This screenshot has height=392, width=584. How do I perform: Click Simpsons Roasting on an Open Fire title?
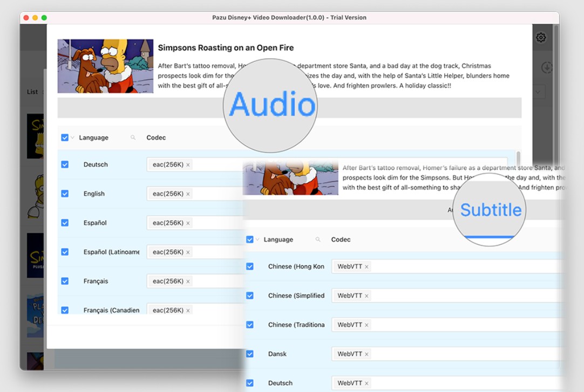tap(226, 47)
